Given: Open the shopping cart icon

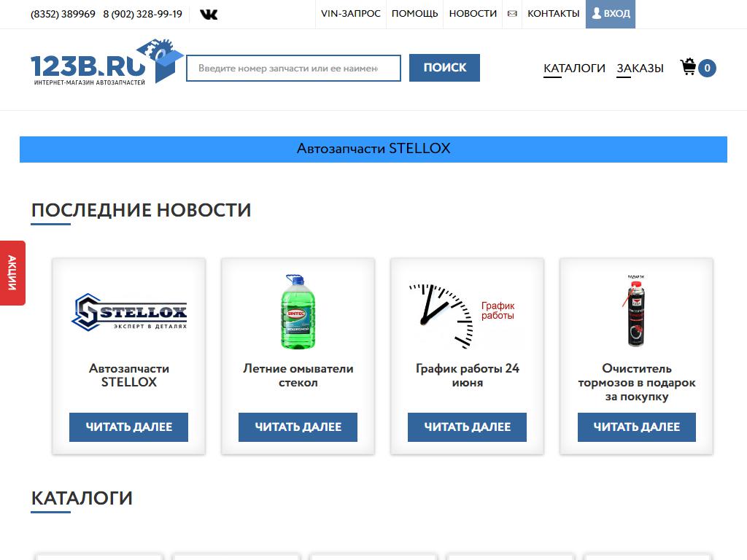Looking at the screenshot, I should tap(689, 67).
